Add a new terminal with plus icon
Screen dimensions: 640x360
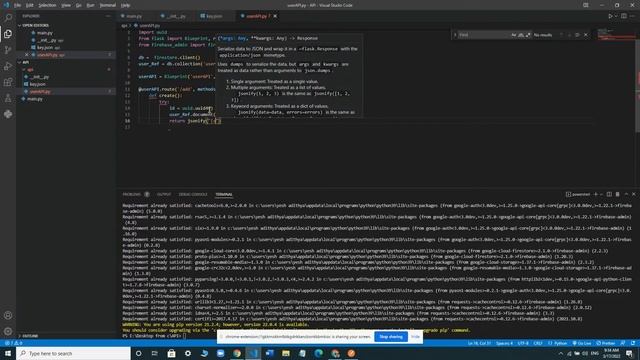[596, 194]
